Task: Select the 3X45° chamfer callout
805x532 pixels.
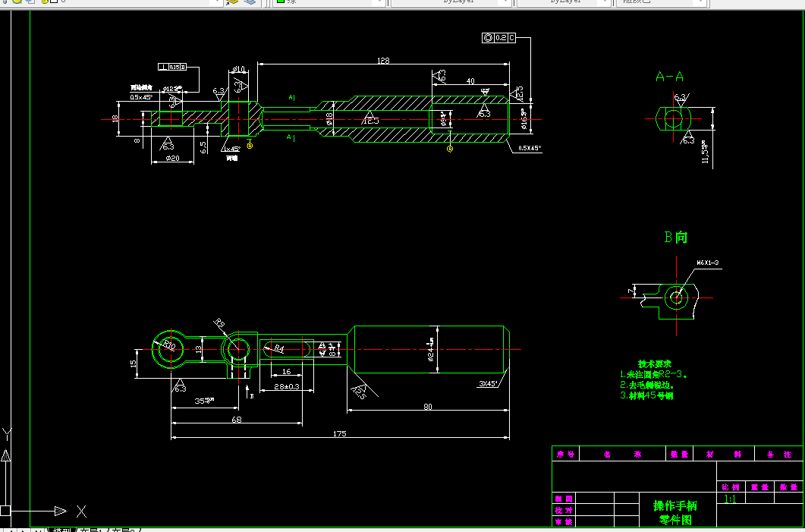Action: pyautogui.click(x=488, y=383)
